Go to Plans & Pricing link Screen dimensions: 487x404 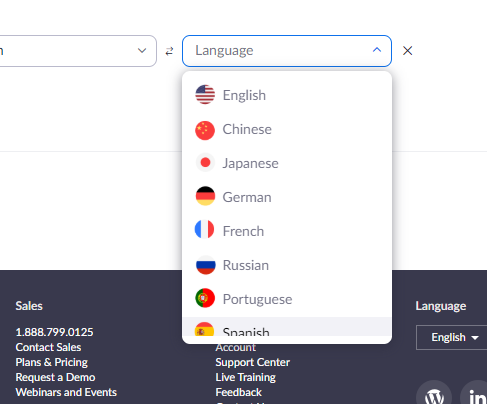pos(52,362)
